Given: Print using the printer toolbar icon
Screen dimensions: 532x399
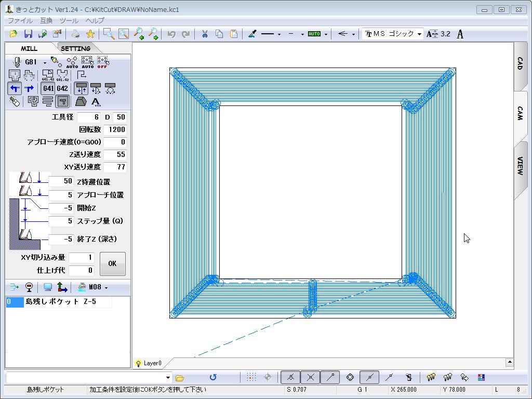Looking at the screenshot, I should coord(76,34).
